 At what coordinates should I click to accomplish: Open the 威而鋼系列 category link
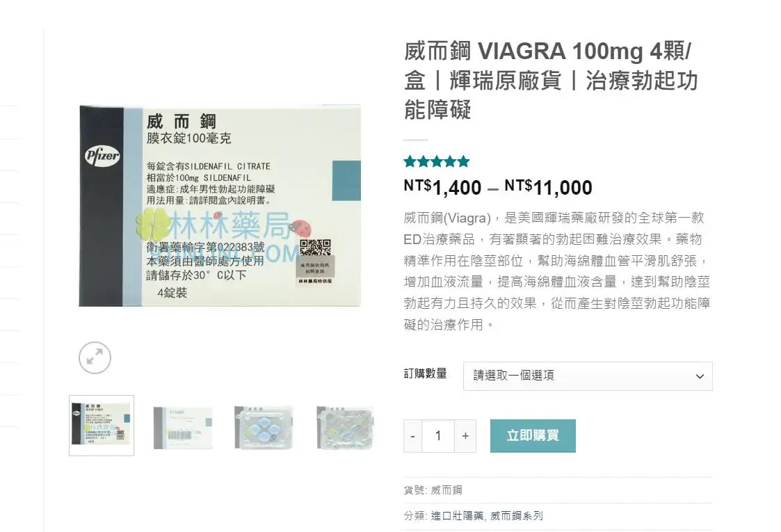pyautogui.click(x=517, y=516)
